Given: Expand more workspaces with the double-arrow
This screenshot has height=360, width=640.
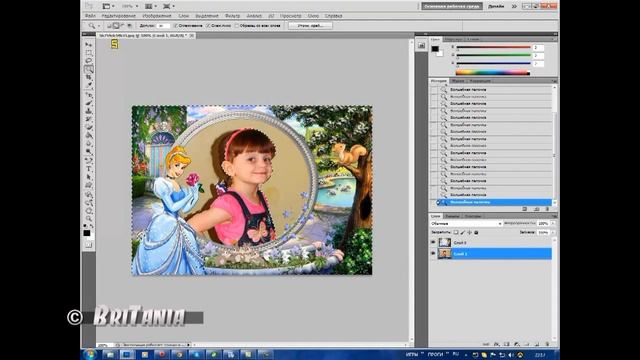Looking at the screenshot, I should pos(514,6).
